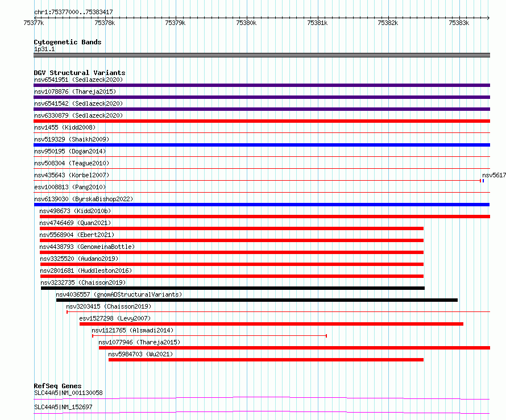Open the nsv519329 (Shaikh2009) label

pyautogui.click(x=72, y=139)
